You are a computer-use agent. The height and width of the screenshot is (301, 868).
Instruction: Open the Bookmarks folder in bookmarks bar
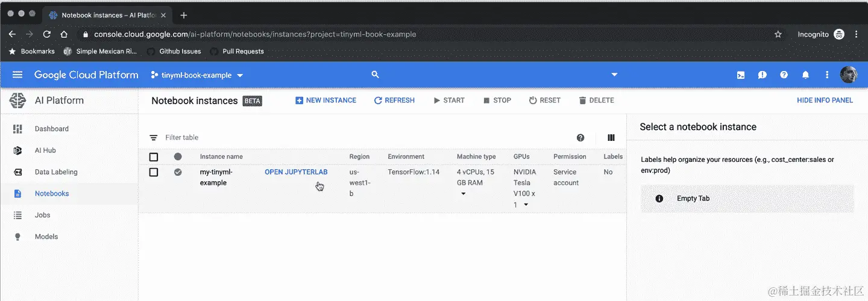pyautogui.click(x=31, y=52)
